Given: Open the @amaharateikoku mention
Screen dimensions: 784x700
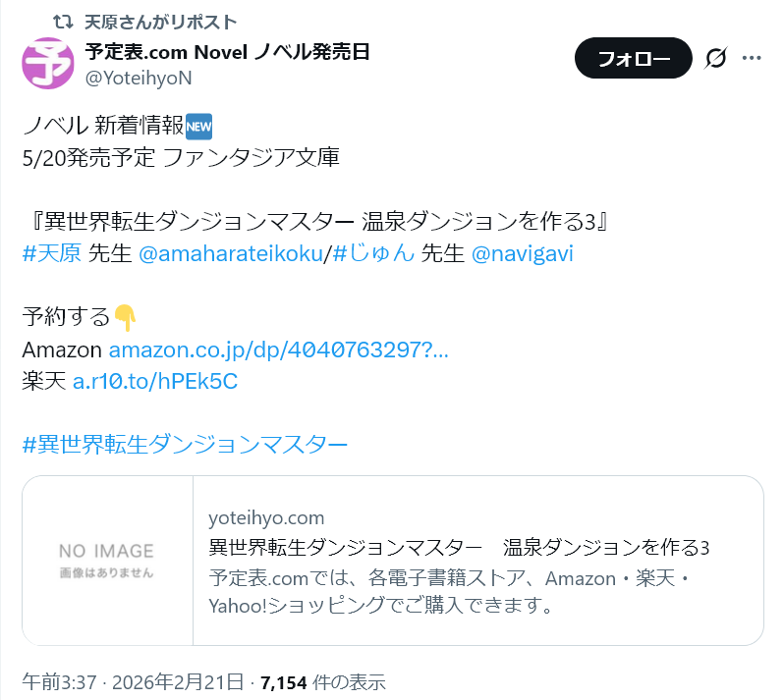Looking at the screenshot, I should (231, 253).
